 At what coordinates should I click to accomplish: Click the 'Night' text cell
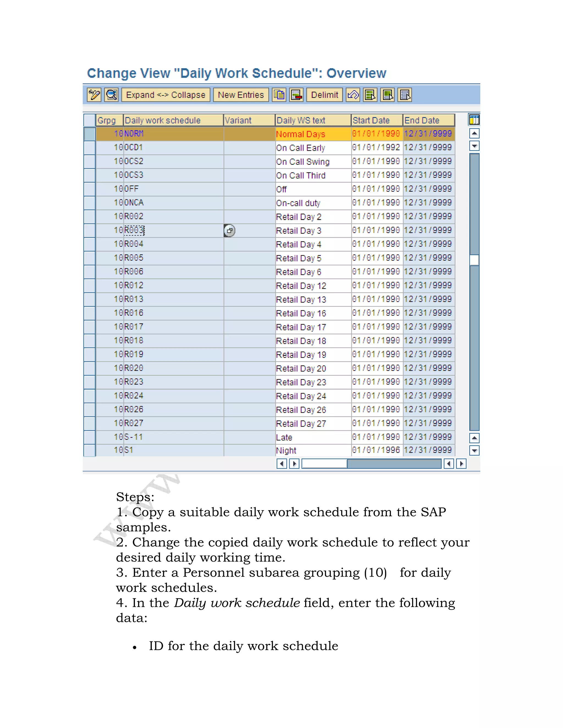pos(313,450)
